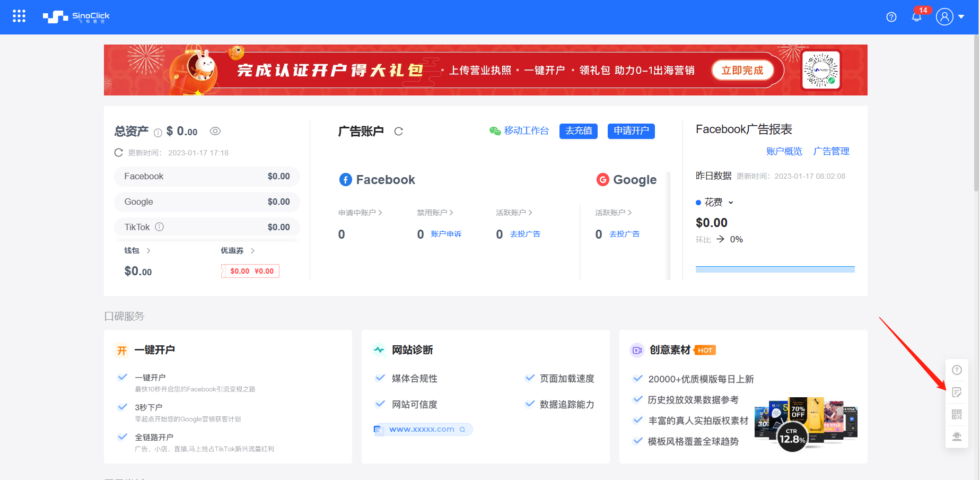Click the coupon value $0.00 ¥0.00 tag
The image size is (980, 480).
click(250, 271)
